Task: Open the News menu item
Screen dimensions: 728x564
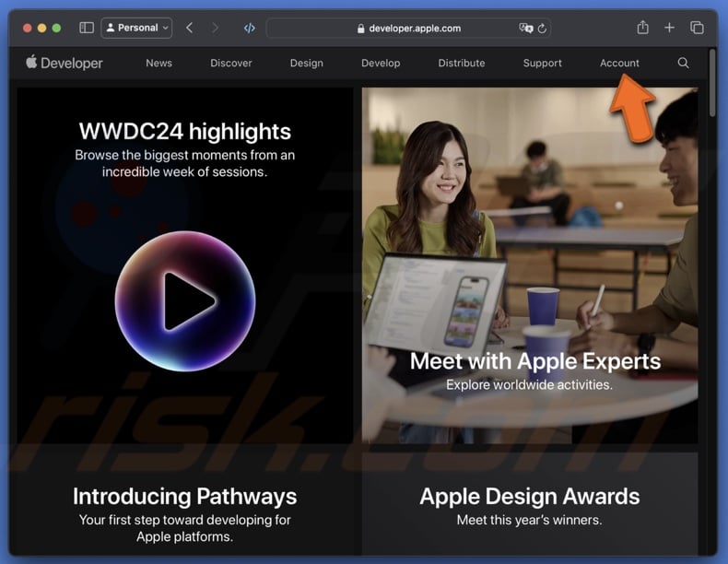Action: [x=159, y=63]
